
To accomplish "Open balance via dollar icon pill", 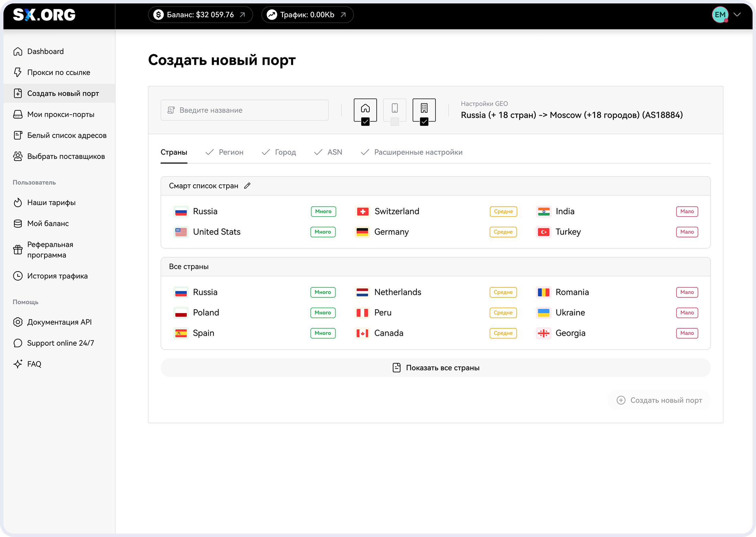I will (200, 15).
